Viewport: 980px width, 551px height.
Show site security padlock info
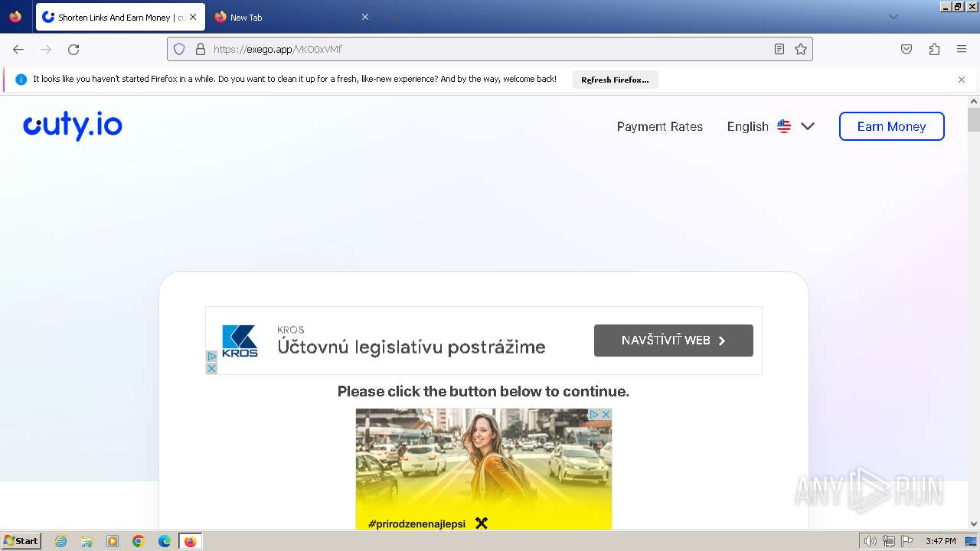(x=201, y=49)
